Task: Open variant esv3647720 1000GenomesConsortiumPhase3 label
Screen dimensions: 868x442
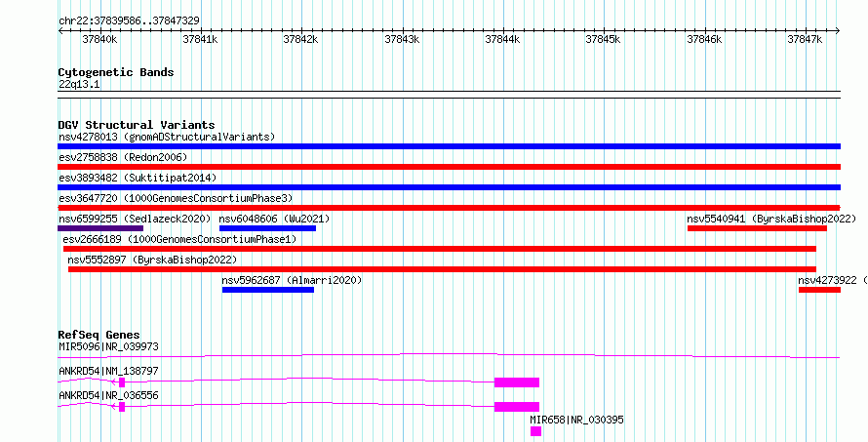Action: coord(176,198)
